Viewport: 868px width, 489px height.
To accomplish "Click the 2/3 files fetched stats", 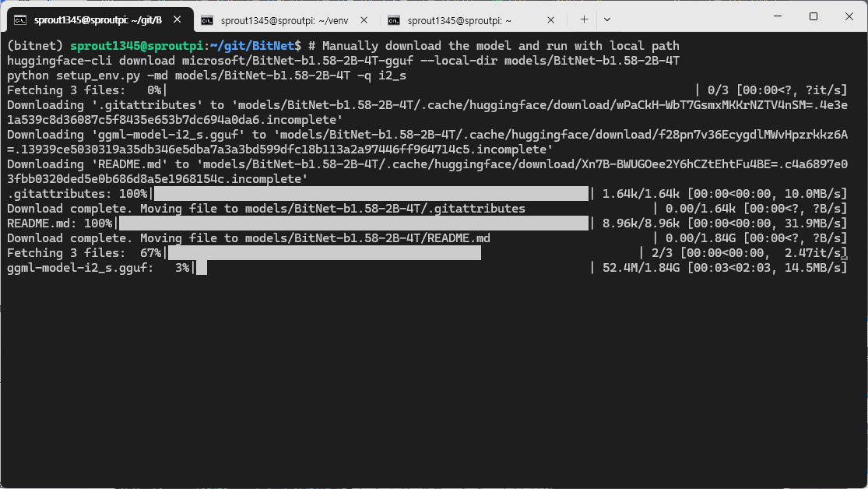I will 750,253.
